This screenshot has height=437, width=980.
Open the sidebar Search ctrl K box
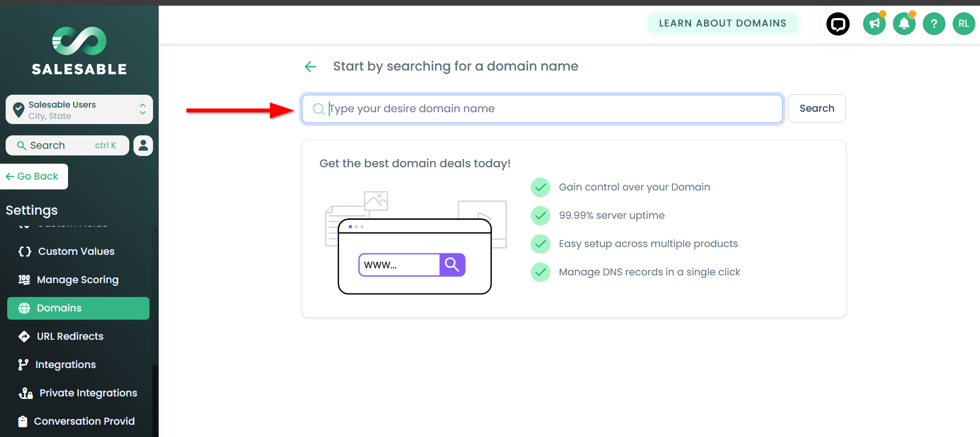click(67, 146)
